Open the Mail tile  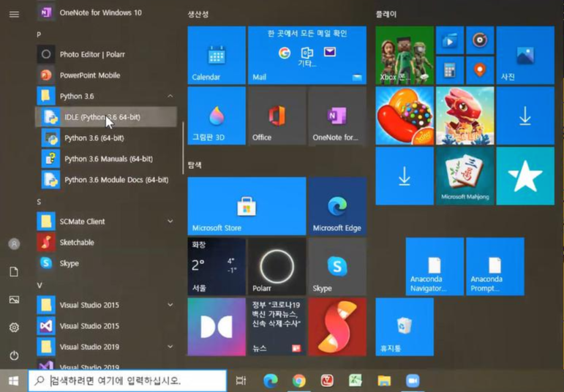point(307,55)
